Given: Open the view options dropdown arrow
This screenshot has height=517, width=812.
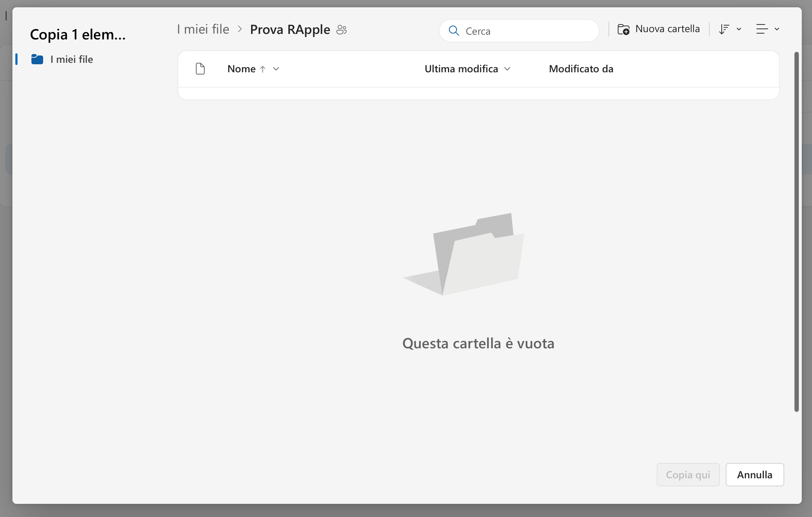Looking at the screenshot, I should point(777,29).
